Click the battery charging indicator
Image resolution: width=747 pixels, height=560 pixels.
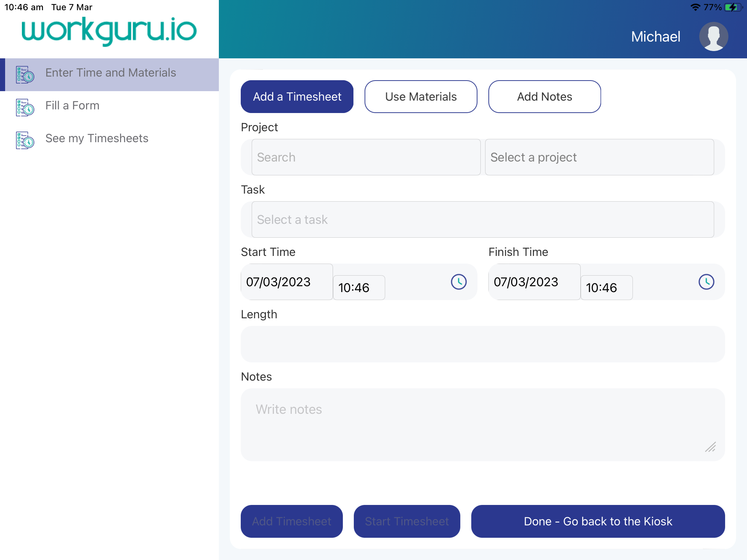[734, 7]
